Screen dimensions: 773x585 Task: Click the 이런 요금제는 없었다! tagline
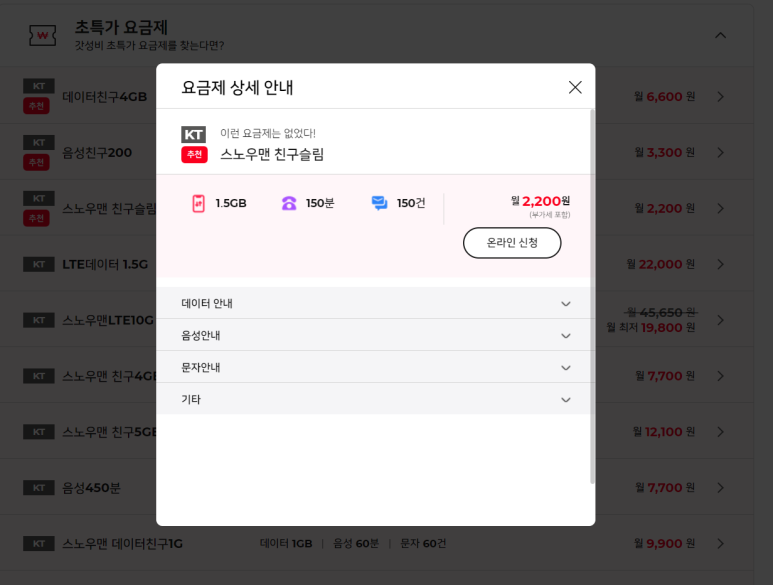(268, 133)
